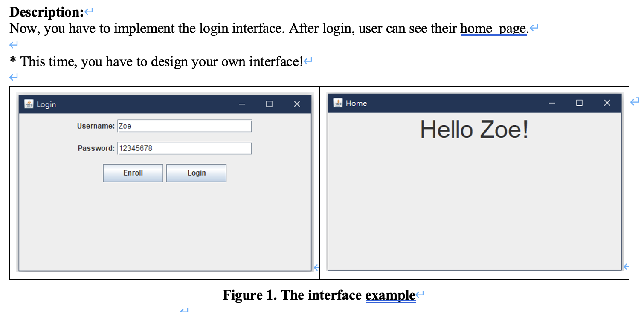This screenshot has width=644, height=312.
Task: Click the underlined word example in the caption
Action: coord(390,295)
